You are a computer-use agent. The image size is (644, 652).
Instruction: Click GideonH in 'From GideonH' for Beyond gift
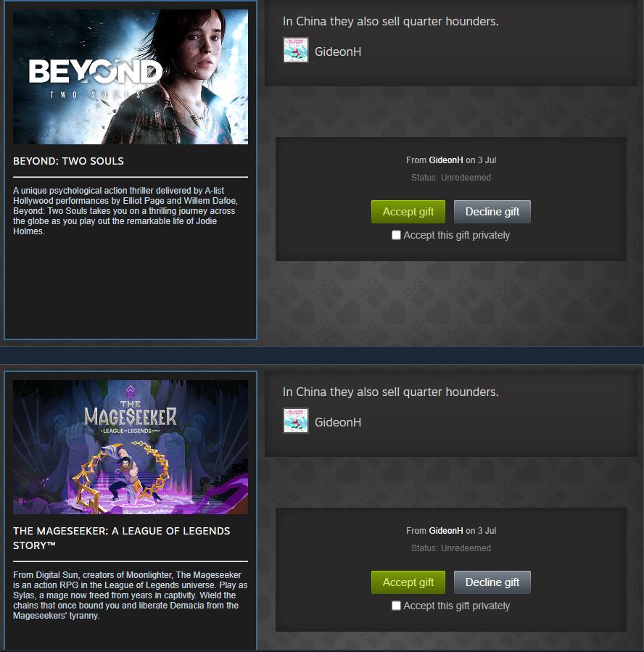[446, 160]
